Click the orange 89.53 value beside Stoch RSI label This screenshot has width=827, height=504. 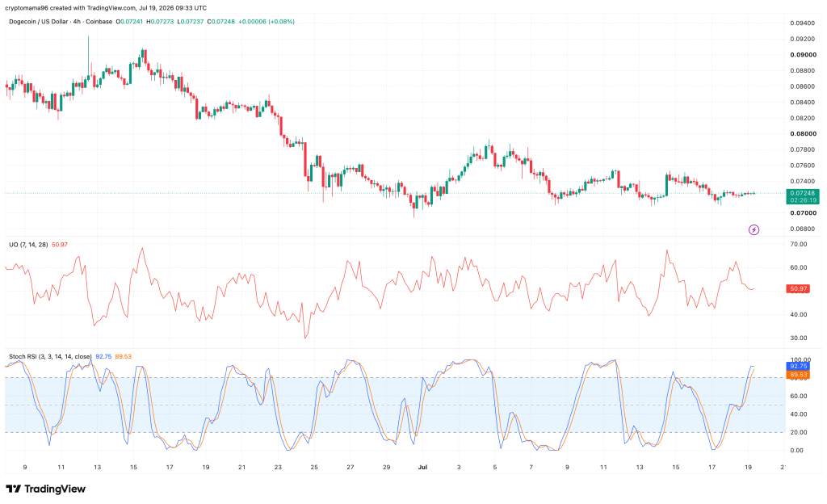(124, 356)
